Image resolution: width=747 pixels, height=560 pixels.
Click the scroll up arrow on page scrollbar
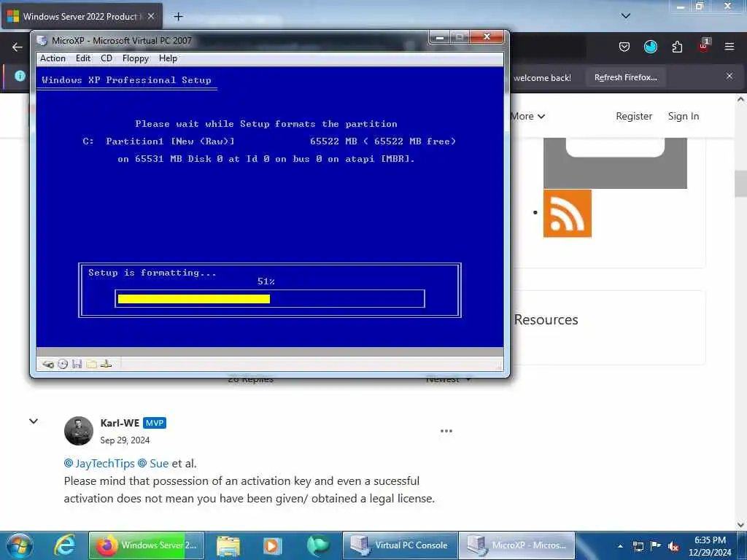click(x=740, y=99)
